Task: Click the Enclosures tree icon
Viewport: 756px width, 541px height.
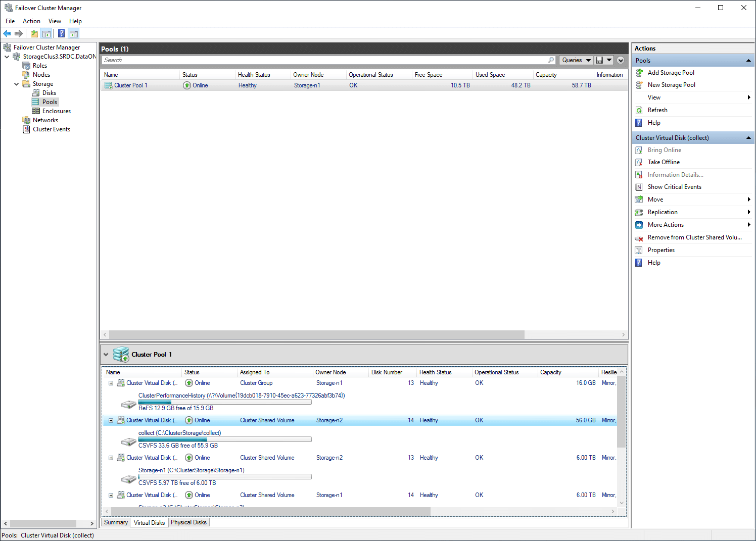Action: [36, 111]
